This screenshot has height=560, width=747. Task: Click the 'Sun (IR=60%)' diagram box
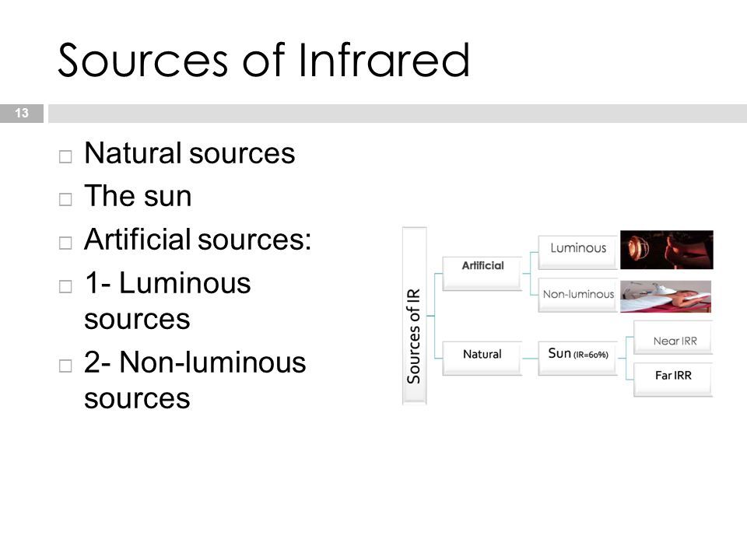pyautogui.click(x=578, y=358)
